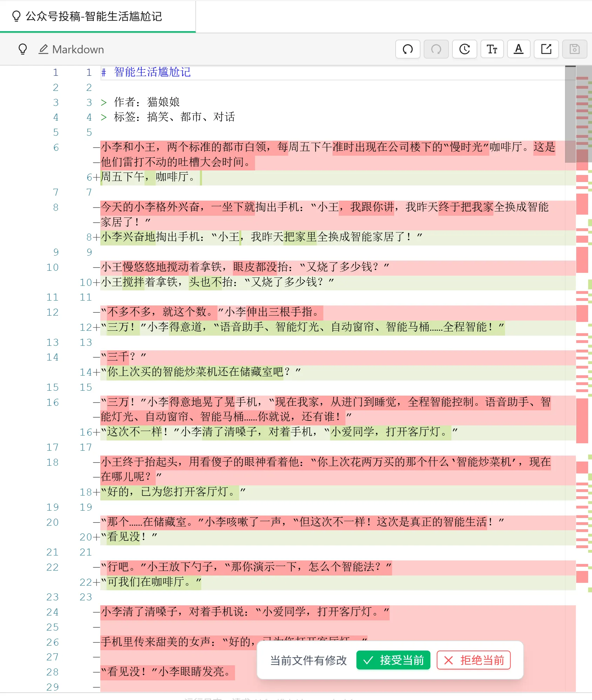This screenshot has height=700, width=592.
Task: Click the added line 周五下午，咖啡厅。
Action: point(148,177)
